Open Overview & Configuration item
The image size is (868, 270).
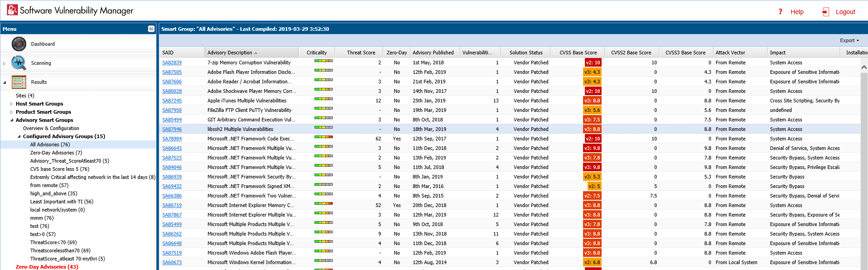pyautogui.click(x=51, y=128)
